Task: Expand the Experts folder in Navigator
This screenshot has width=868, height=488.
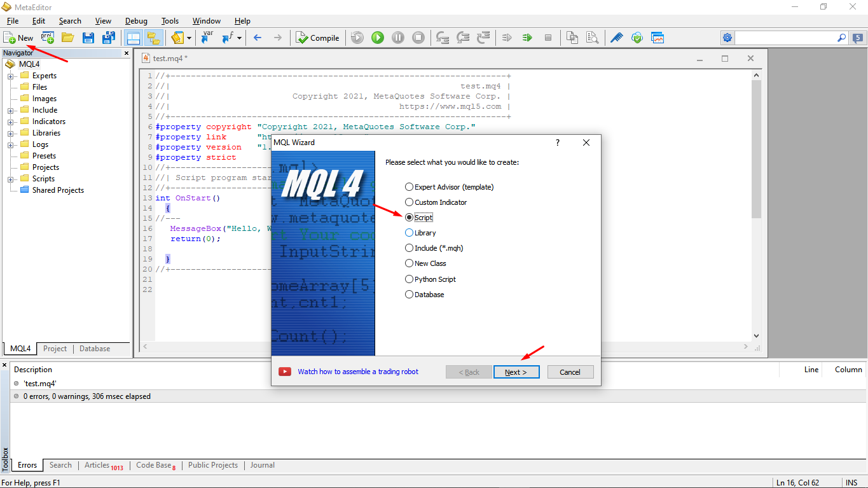Action: [11, 76]
